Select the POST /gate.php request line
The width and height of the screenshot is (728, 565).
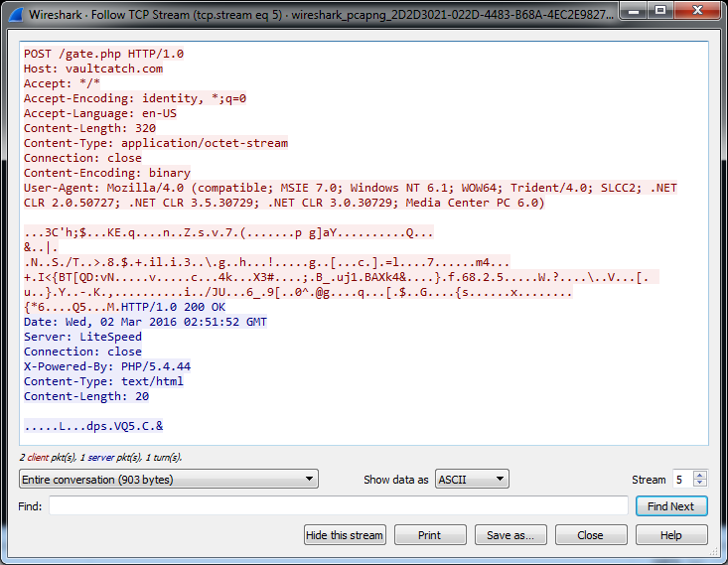click(103, 54)
